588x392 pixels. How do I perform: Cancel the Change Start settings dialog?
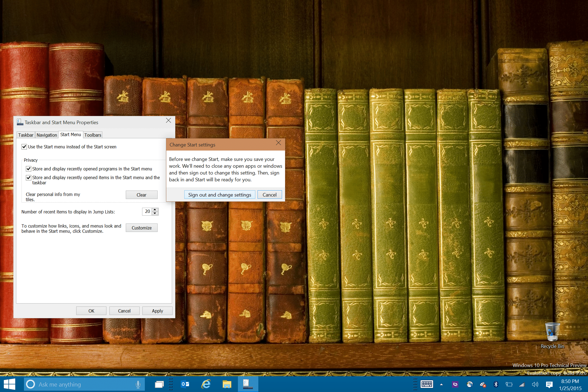pos(269,195)
